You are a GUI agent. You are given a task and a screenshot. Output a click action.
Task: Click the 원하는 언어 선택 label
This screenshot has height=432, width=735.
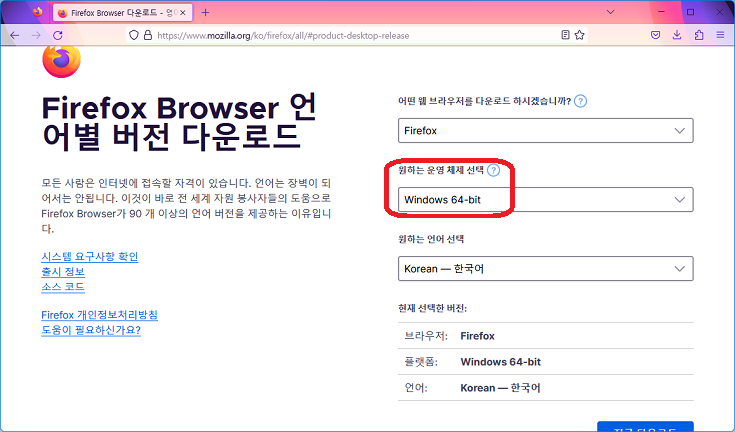(431, 239)
